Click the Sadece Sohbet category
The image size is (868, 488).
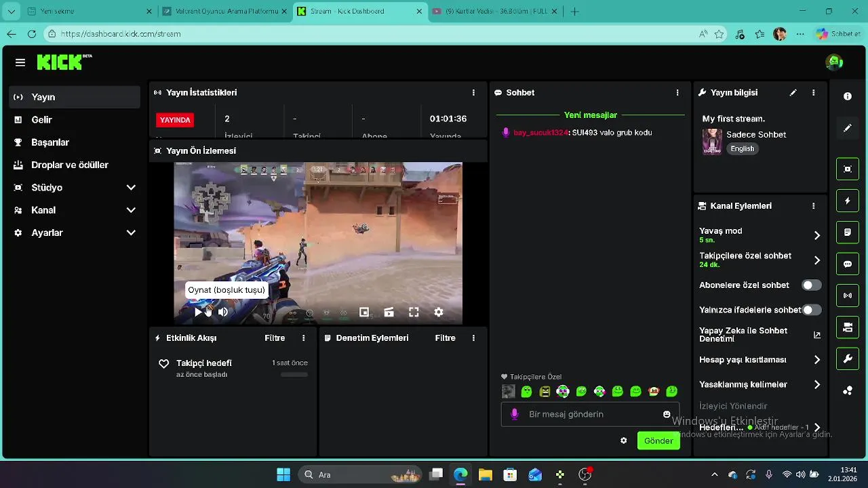(x=756, y=134)
